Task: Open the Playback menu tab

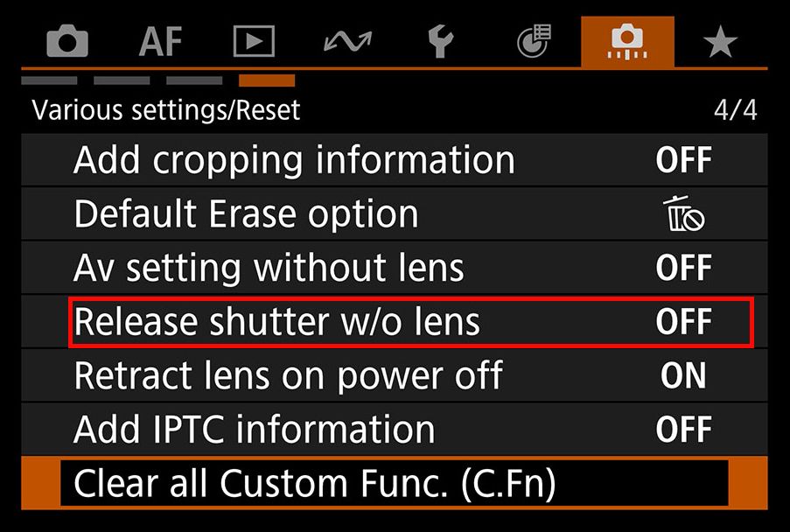Action: (x=254, y=41)
